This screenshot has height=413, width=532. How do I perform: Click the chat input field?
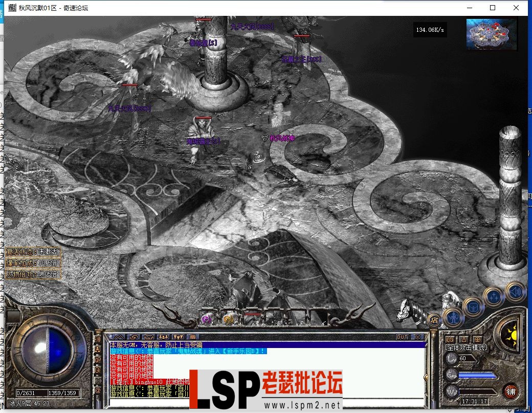pyautogui.click(x=268, y=403)
